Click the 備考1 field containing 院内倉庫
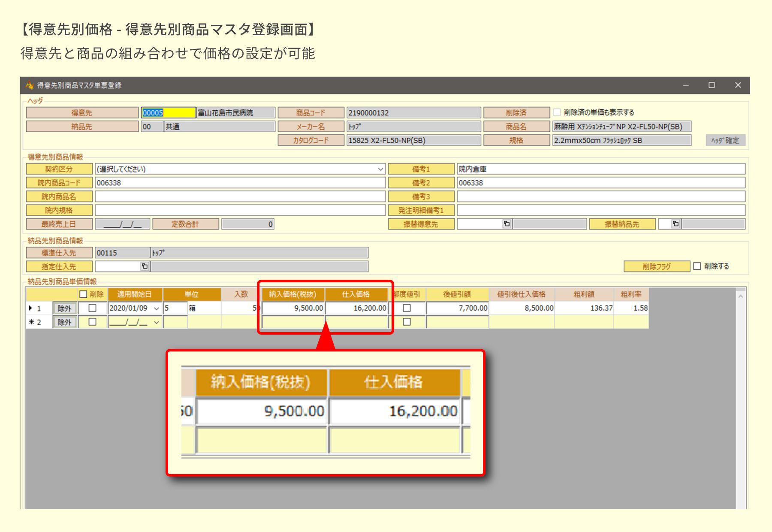This screenshot has width=772, height=532. click(x=600, y=169)
